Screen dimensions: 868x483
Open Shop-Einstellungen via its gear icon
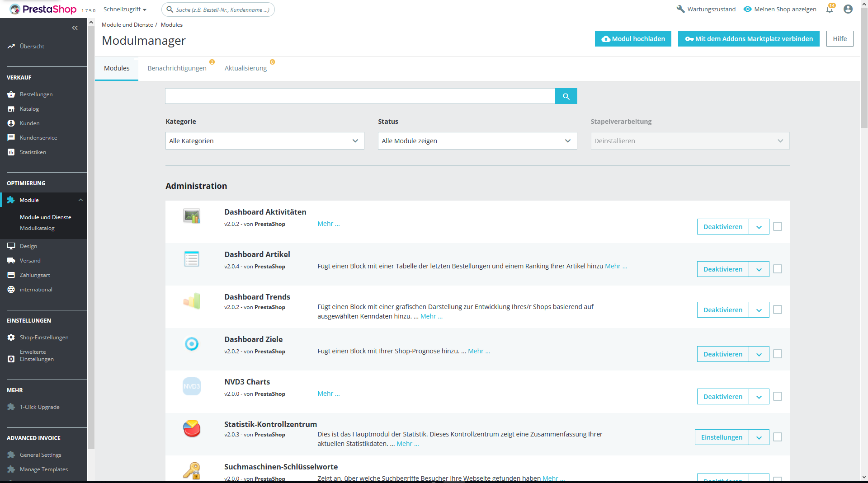coord(11,338)
